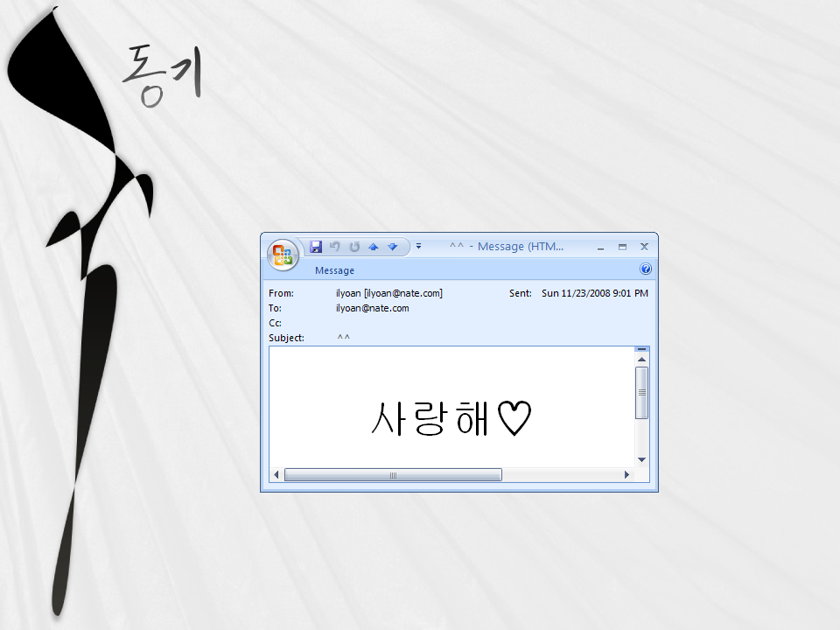Click recipient ilyoan@nate.com in To field
This screenshot has width=840, height=630.
coord(373,308)
